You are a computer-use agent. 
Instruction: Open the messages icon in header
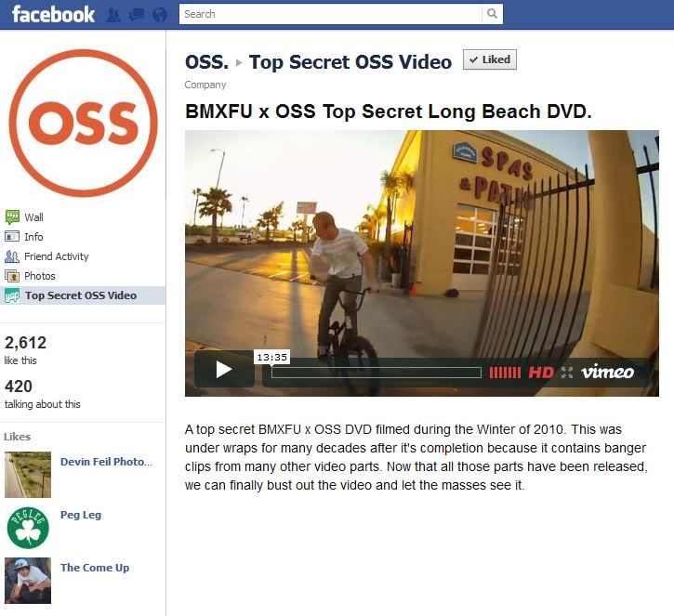coord(137,15)
